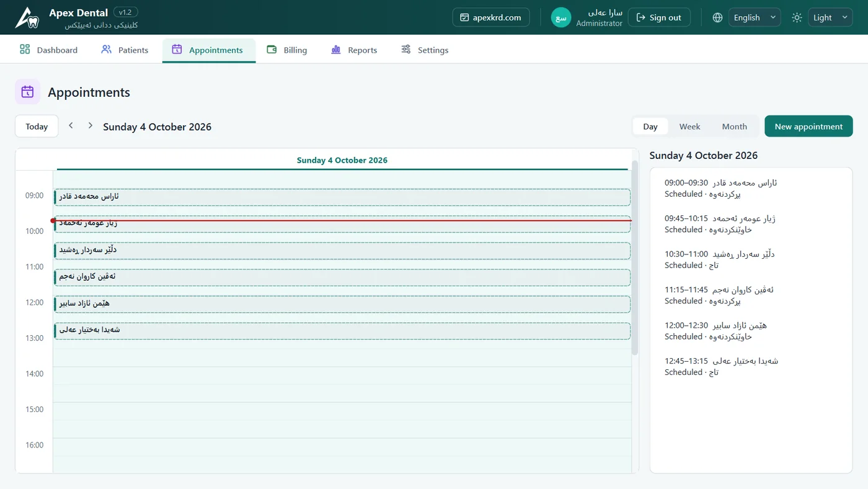This screenshot has width=868, height=489.
Task: Open the English language dropdown
Action: [x=755, y=17]
